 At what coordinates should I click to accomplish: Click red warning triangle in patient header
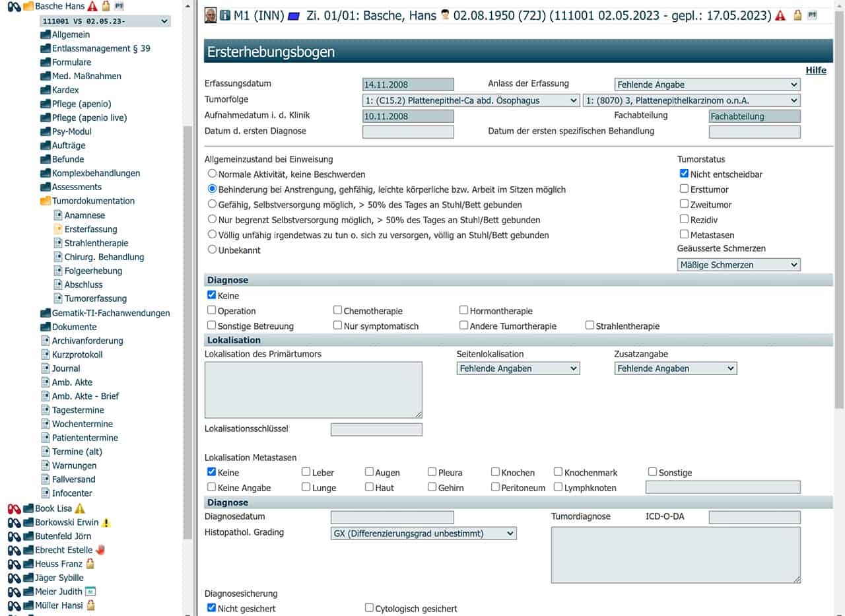click(780, 15)
